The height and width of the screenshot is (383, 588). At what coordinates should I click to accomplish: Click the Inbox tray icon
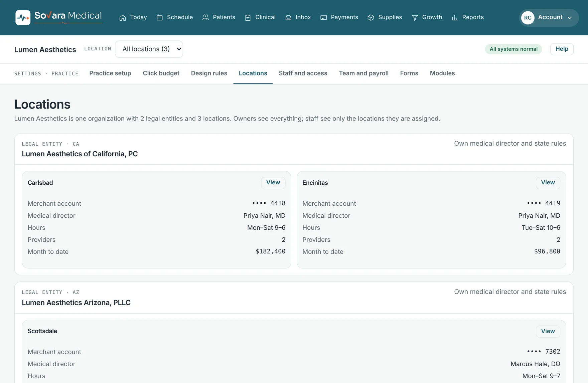tap(288, 18)
